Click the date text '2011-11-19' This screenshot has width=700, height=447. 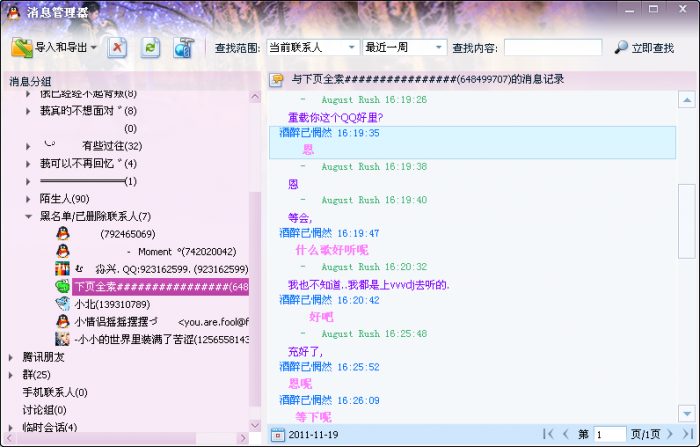pos(313,435)
